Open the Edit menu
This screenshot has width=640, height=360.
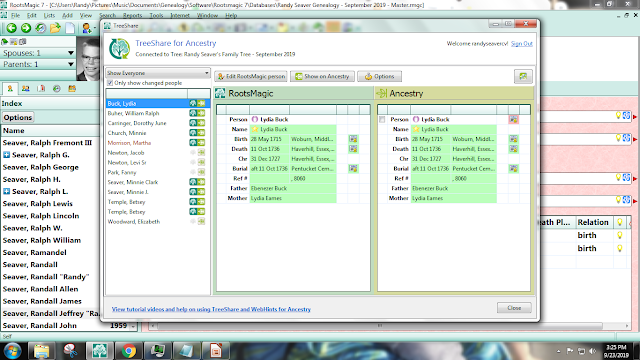tap(32, 16)
